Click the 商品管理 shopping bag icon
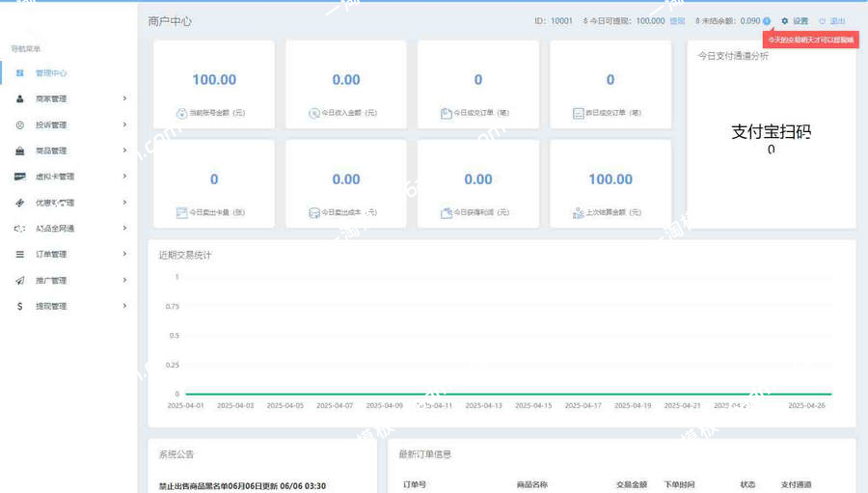This screenshot has width=868, height=493. pyautogui.click(x=20, y=151)
